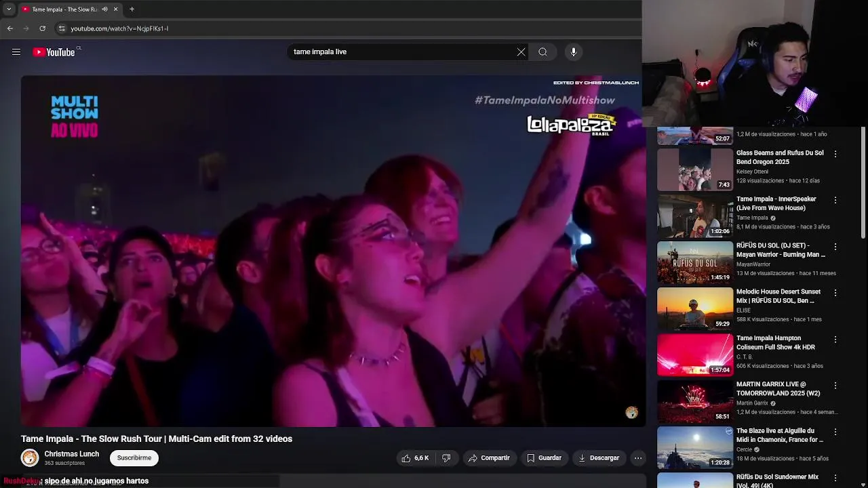Open the YouTube hamburger guide menu

[16, 52]
